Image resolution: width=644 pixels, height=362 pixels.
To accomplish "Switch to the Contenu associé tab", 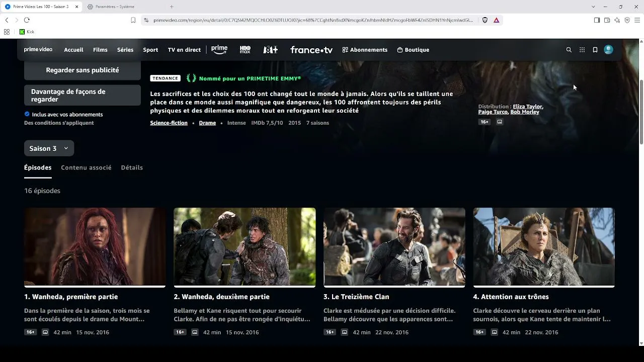I will (x=86, y=167).
